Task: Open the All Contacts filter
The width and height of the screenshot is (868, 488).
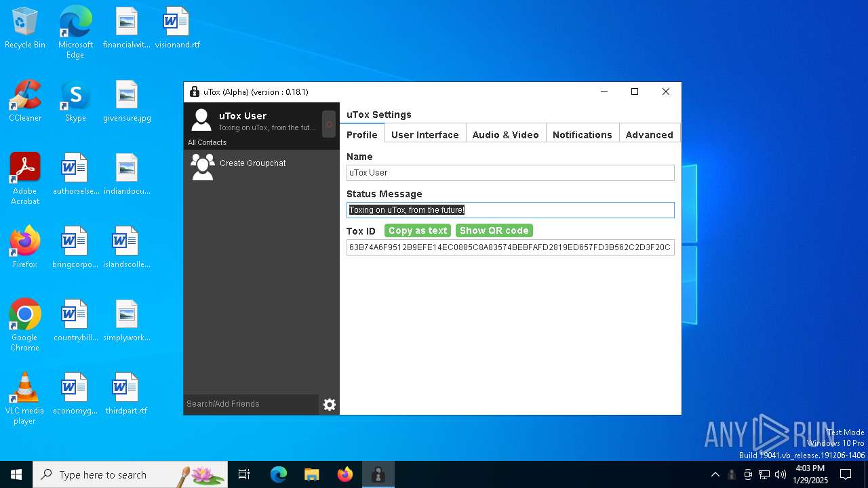Action: pyautogui.click(x=208, y=142)
